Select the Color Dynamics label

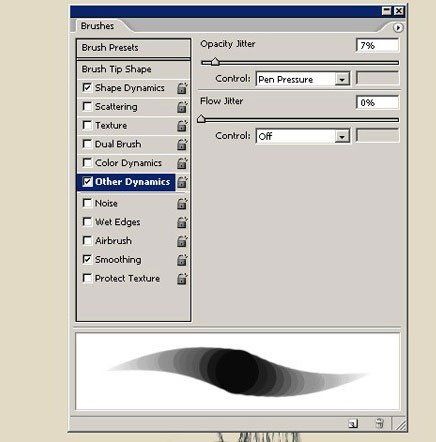(x=128, y=163)
